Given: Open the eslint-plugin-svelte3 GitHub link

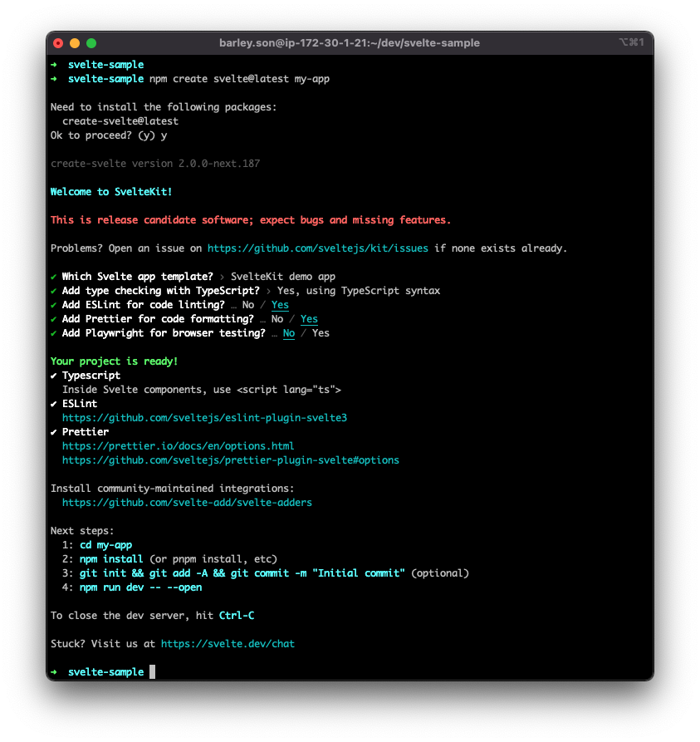Looking at the screenshot, I should coord(205,418).
